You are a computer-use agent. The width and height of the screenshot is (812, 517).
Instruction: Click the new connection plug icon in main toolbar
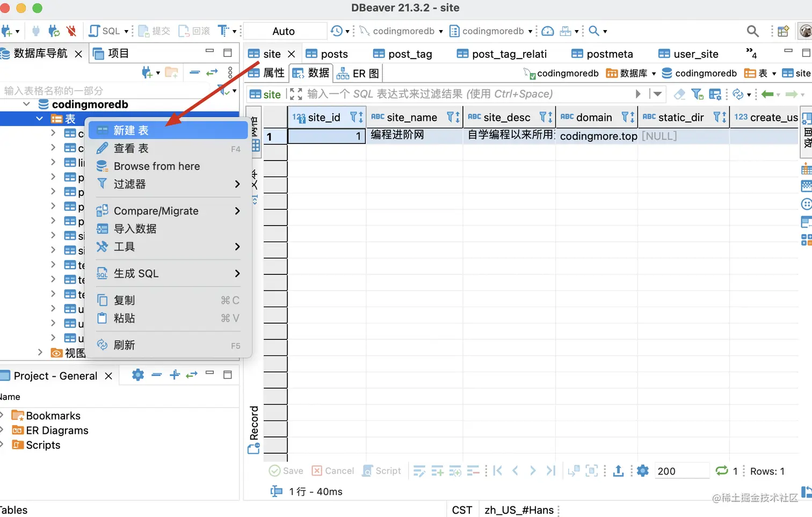pos(6,31)
